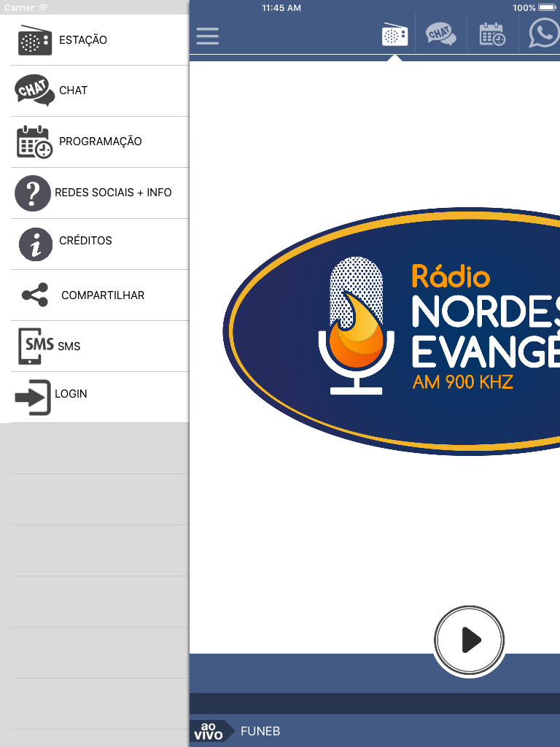Close the side menu with hamburger button
The image size is (560, 747).
[x=208, y=36]
